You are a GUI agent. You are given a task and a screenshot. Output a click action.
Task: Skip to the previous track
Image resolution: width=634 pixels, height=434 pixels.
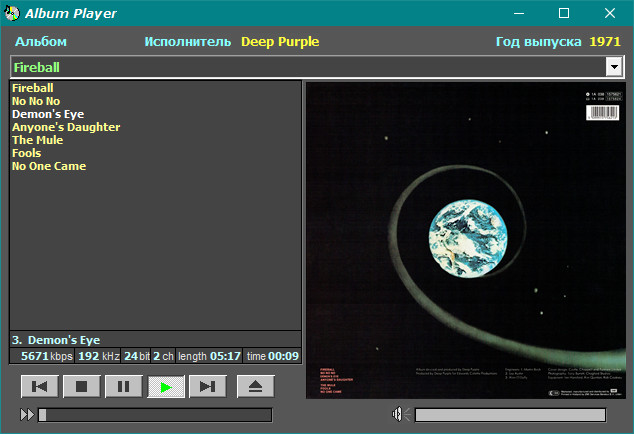(40, 387)
